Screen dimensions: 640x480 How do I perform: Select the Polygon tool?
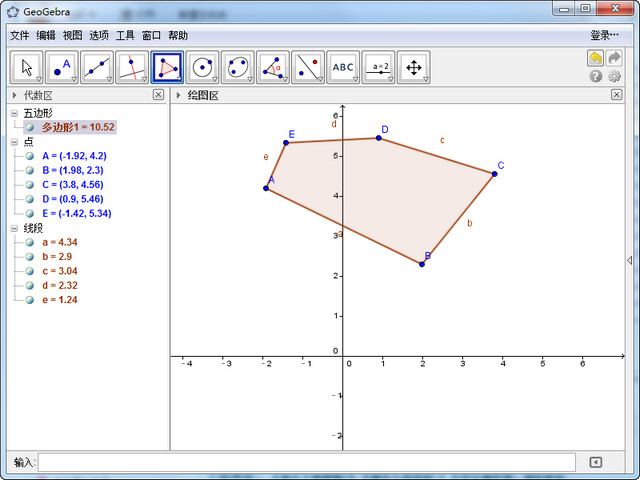(x=167, y=68)
